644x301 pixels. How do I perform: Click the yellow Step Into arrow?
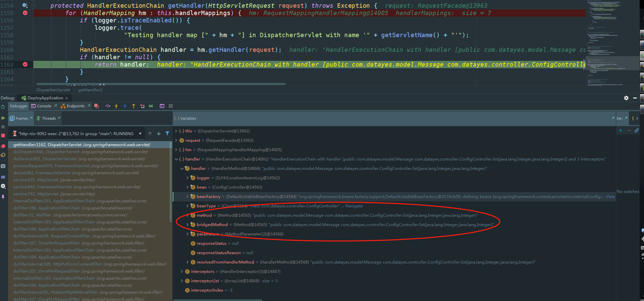click(116, 106)
